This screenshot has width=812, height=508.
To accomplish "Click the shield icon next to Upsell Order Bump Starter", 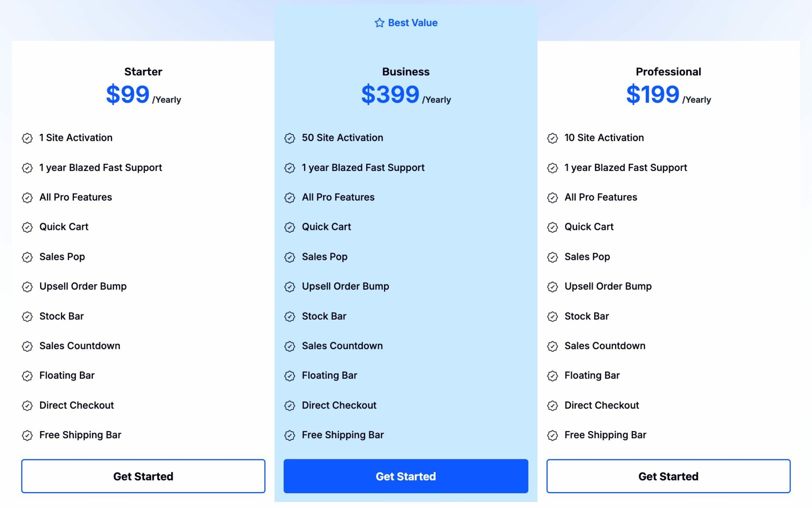I will (27, 286).
